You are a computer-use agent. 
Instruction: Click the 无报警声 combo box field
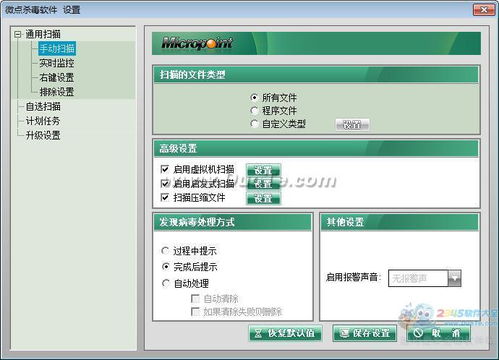point(418,278)
